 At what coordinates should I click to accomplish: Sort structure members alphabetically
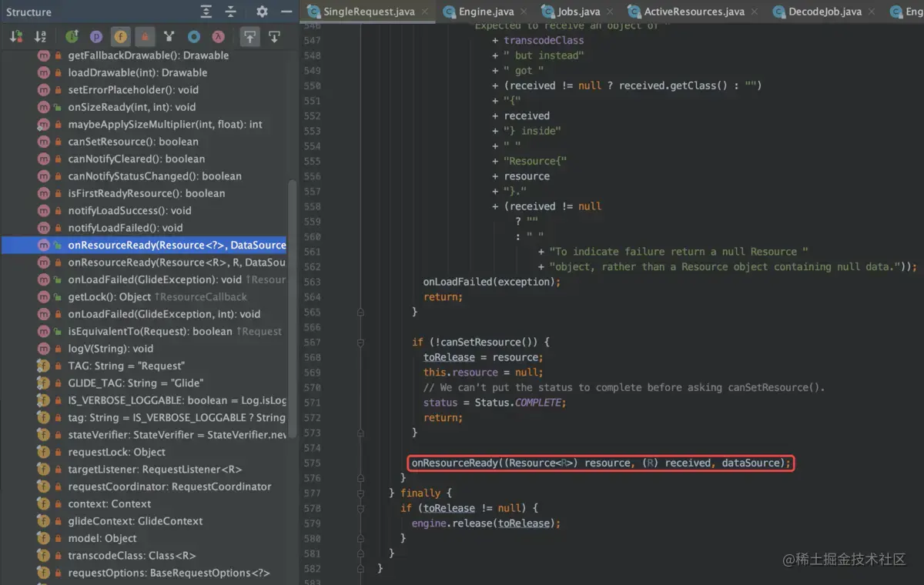tap(40, 37)
